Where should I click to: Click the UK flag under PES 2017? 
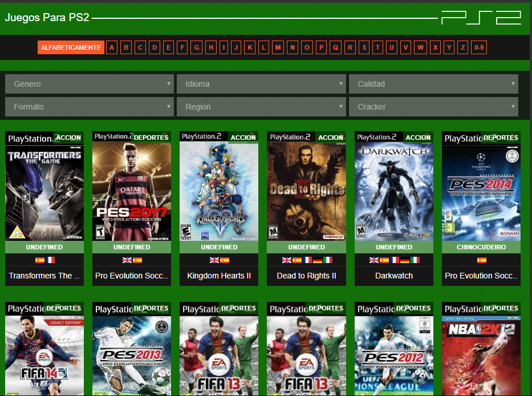(x=127, y=260)
